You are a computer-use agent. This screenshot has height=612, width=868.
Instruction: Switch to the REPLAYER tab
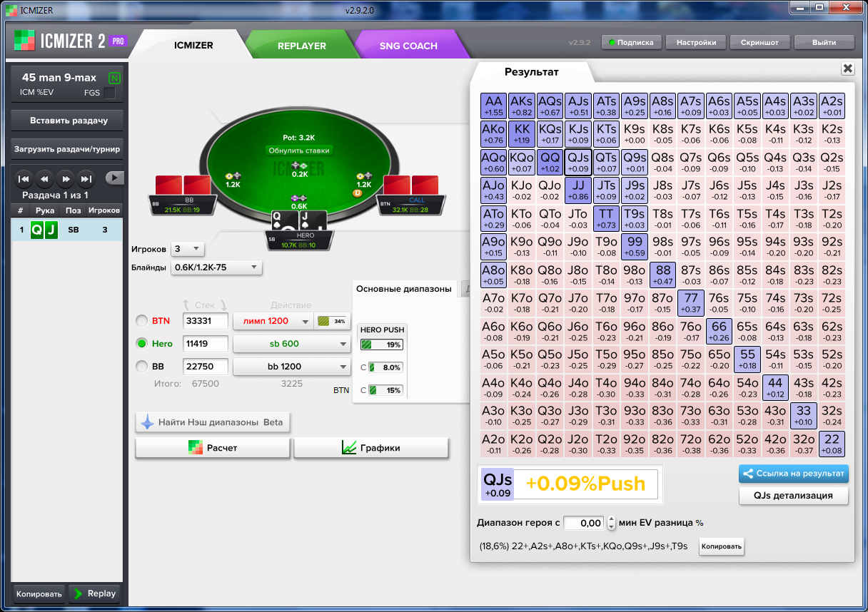302,45
